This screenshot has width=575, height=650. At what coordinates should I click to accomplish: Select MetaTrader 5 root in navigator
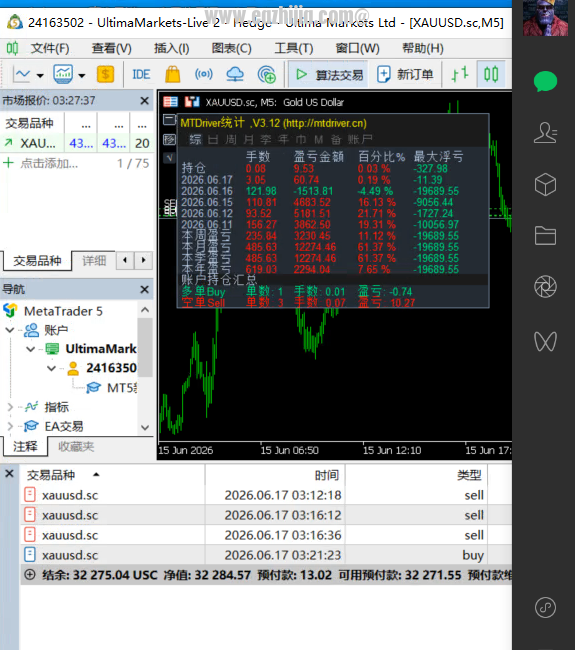click(x=63, y=311)
